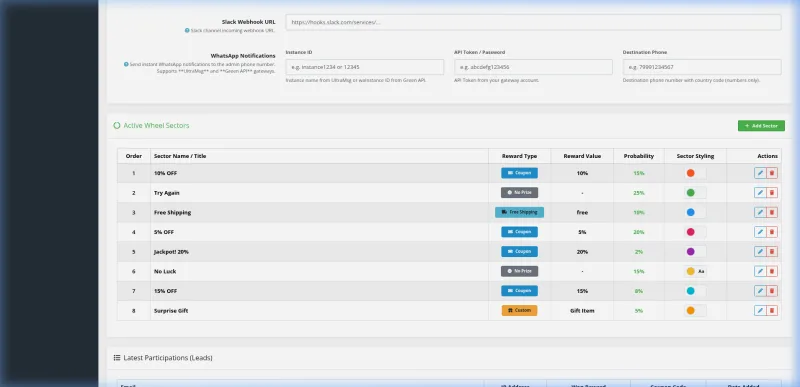Delete the Surprise Gift sector
Viewport: 800px width, 387px height.
[x=772, y=311]
